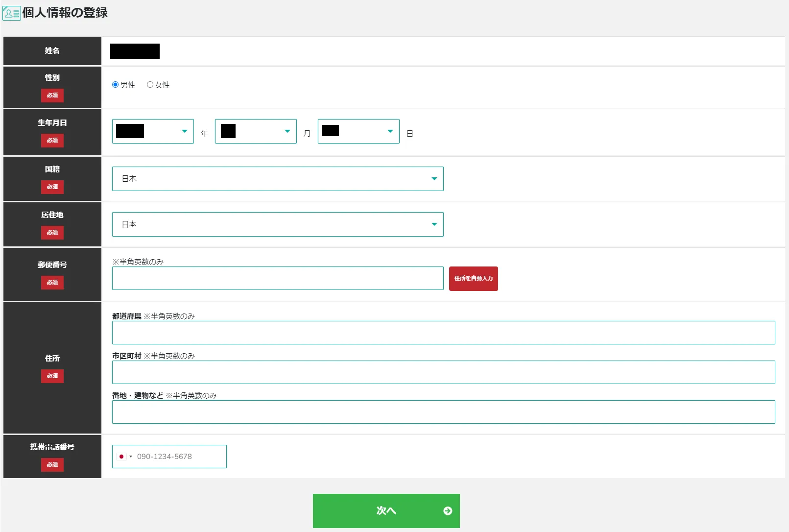Viewport: 789px width, 532px height.
Task: Focus the 都道府県 input field
Action: (444, 333)
